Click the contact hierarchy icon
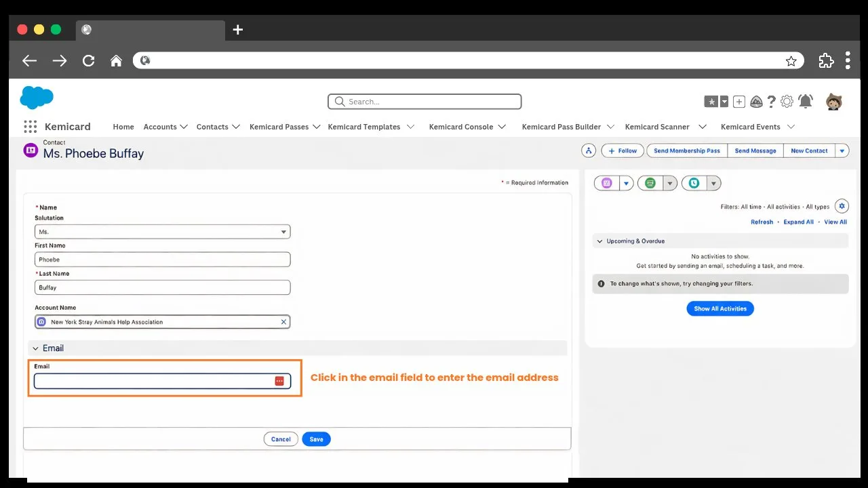This screenshot has height=488, width=868. pyautogui.click(x=589, y=150)
